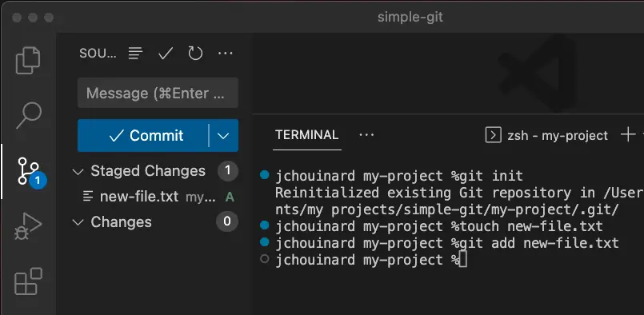
Task: Open the panel's ellipsis overflow menu
Action: 366,135
